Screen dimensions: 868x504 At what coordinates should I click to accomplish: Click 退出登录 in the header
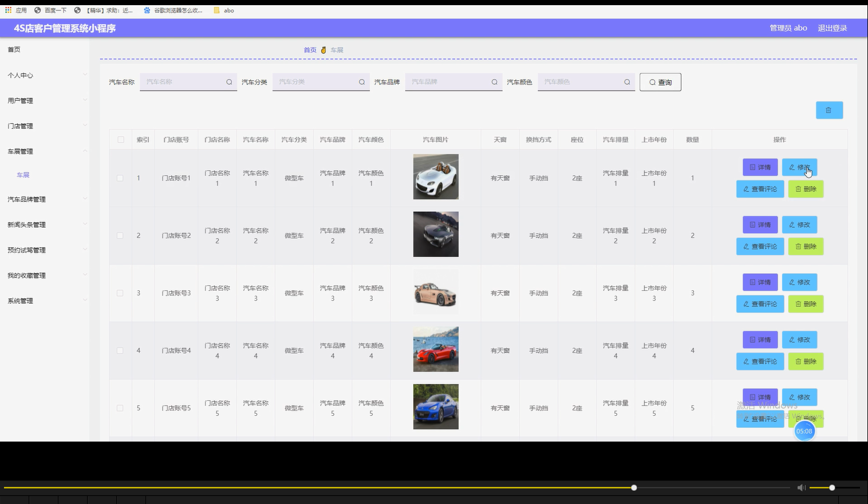(x=832, y=28)
